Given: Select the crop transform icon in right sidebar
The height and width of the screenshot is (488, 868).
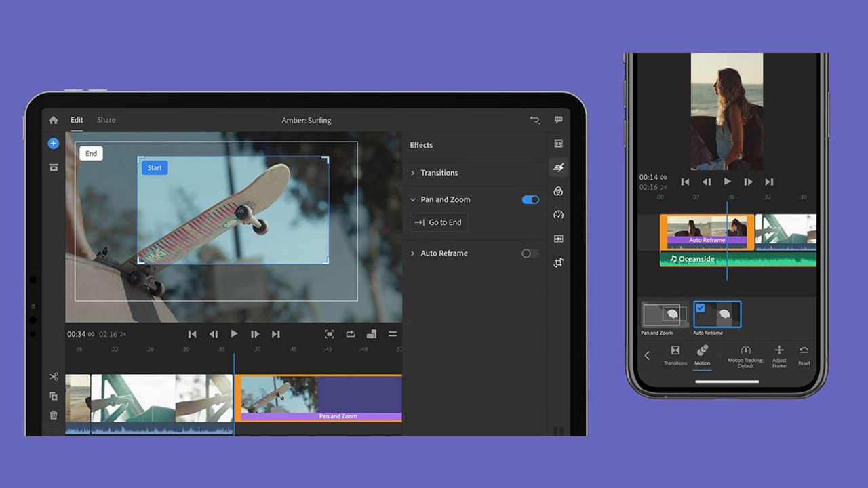Looking at the screenshot, I should [x=558, y=262].
